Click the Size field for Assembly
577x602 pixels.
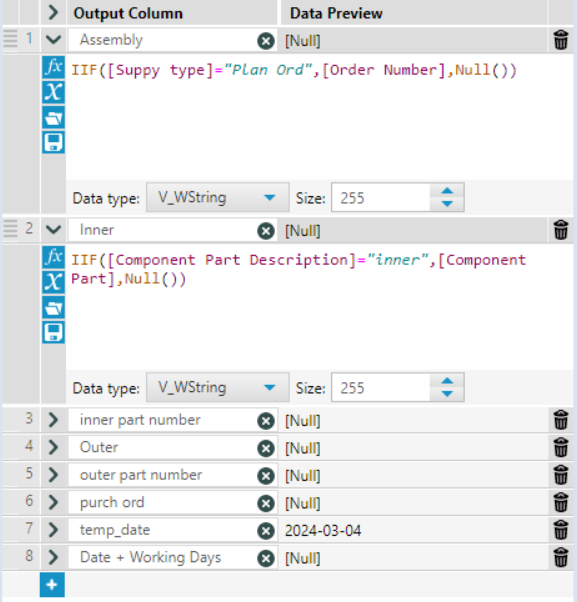(381, 198)
